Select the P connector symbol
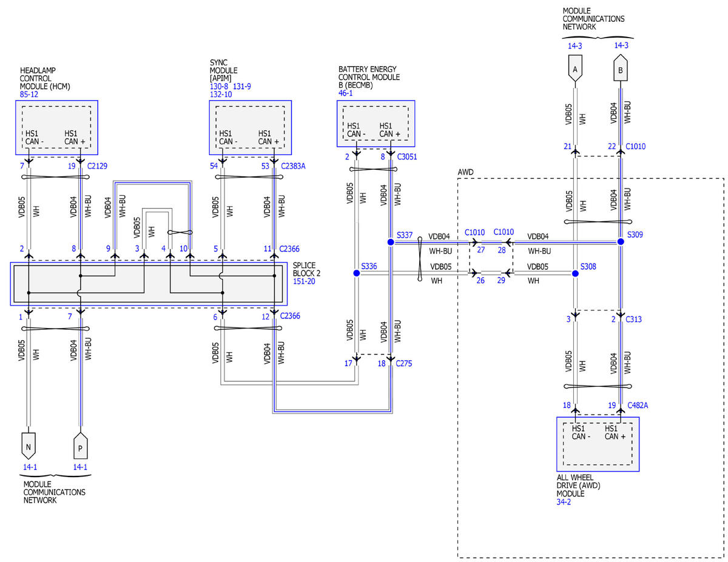Image resolution: width=728 pixels, height=562 pixels. (x=80, y=446)
